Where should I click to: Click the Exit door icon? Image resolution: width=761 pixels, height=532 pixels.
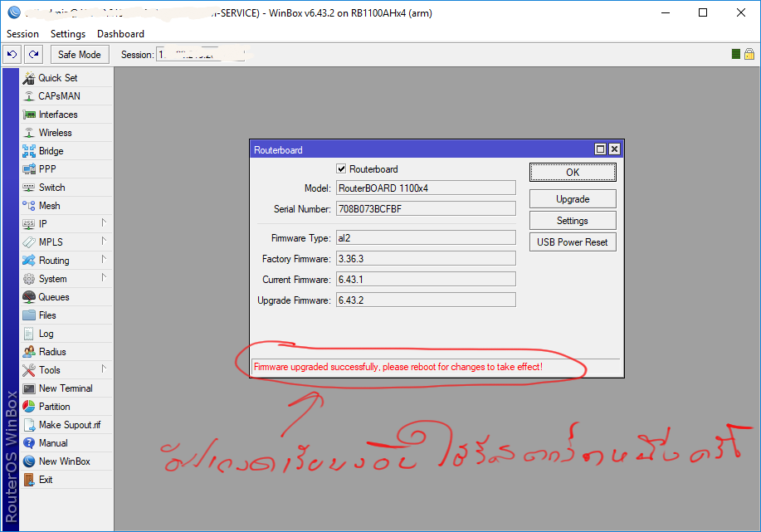[x=29, y=480]
